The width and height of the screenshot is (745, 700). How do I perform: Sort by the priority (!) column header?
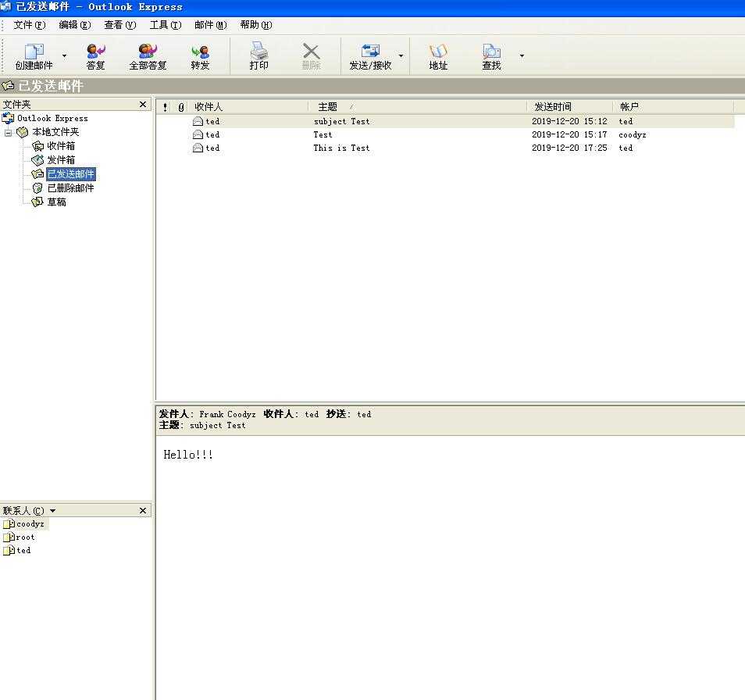165,107
